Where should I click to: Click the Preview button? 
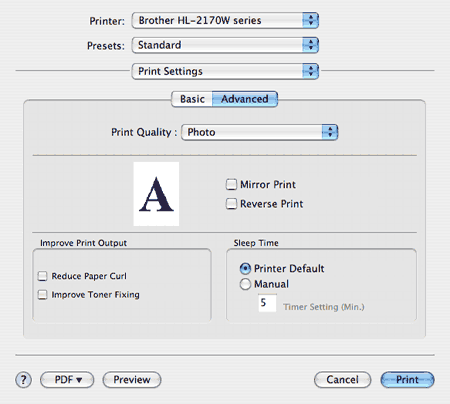pyautogui.click(x=132, y=380)
